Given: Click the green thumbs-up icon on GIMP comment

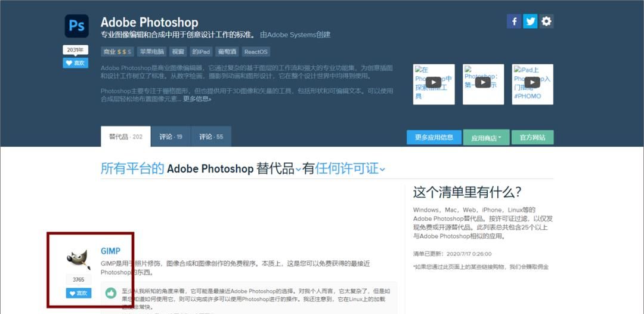Looking at the screenshot, I should 111,293.
